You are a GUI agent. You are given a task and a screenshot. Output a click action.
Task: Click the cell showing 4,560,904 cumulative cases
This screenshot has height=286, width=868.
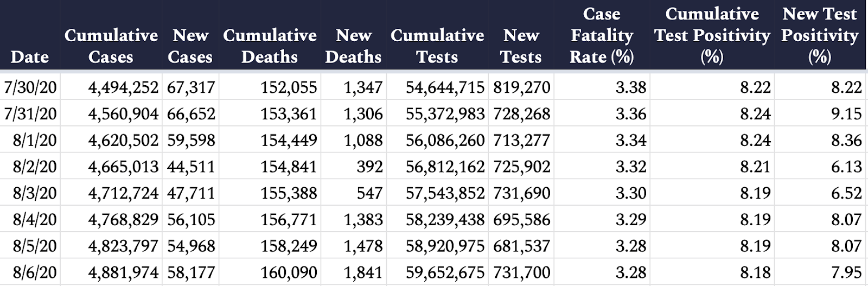tap(111, 113)
